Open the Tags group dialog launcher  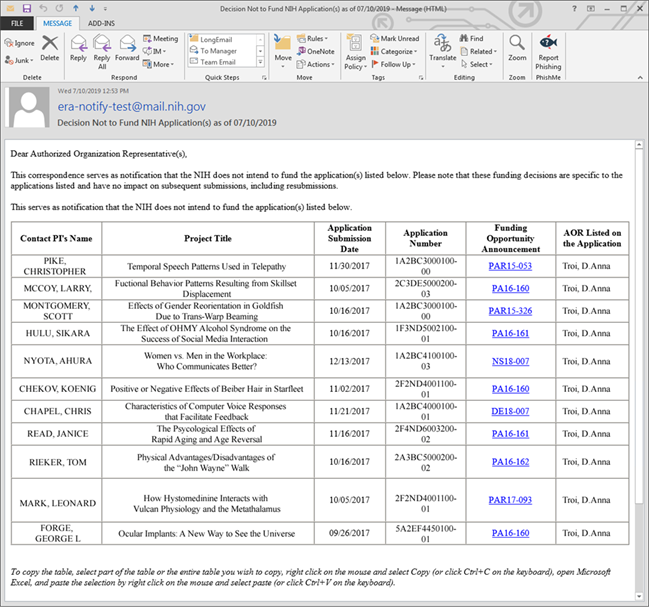pyautogui.click(x=421, y=77)
